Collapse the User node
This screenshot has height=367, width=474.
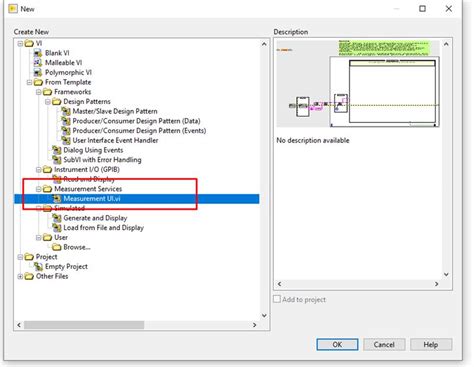[38, 237]
